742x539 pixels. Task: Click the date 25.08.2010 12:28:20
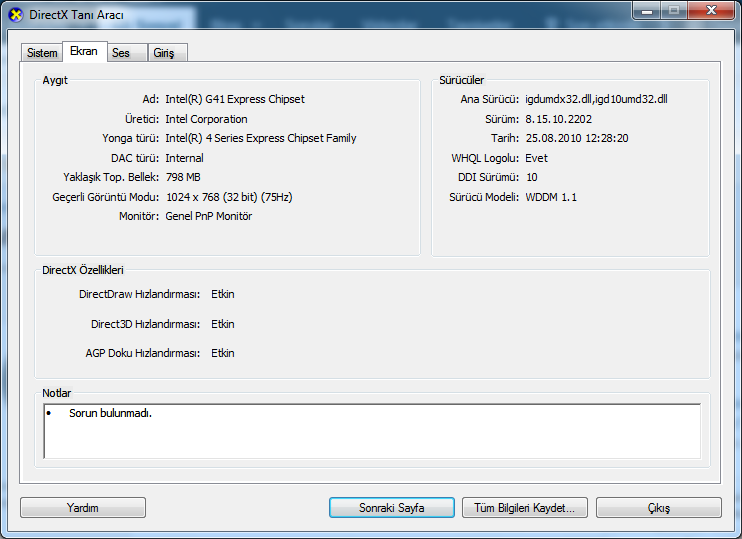pos(577,138)
